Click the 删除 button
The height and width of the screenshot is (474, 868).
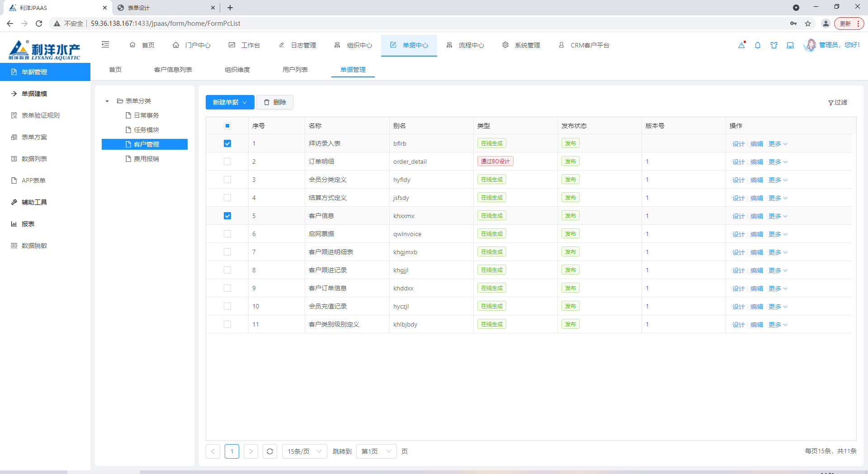275,102
